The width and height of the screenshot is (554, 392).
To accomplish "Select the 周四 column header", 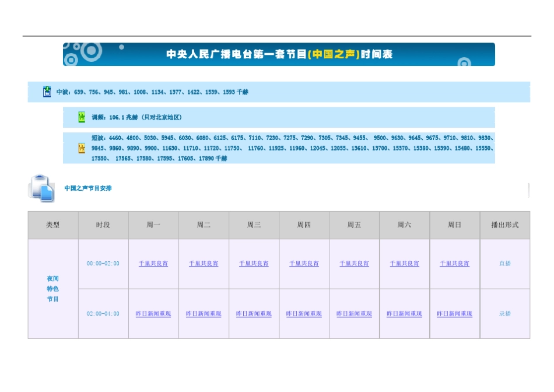I will coord(304,225).
